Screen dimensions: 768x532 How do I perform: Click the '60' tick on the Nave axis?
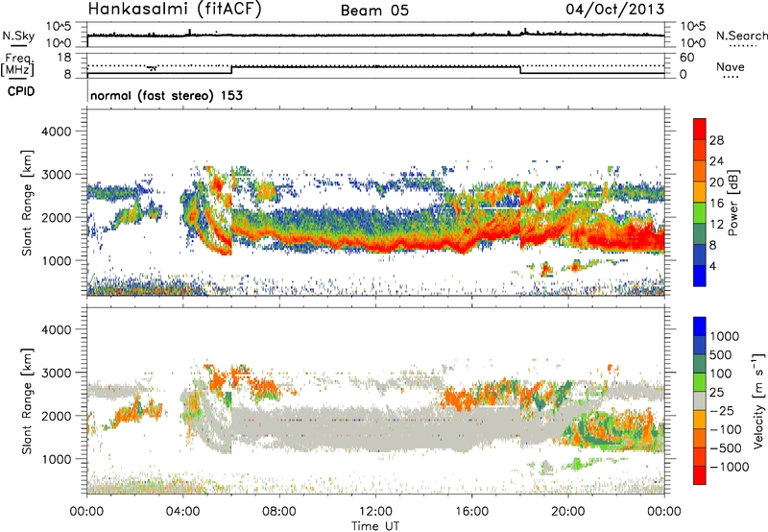[x=686, y=58]
